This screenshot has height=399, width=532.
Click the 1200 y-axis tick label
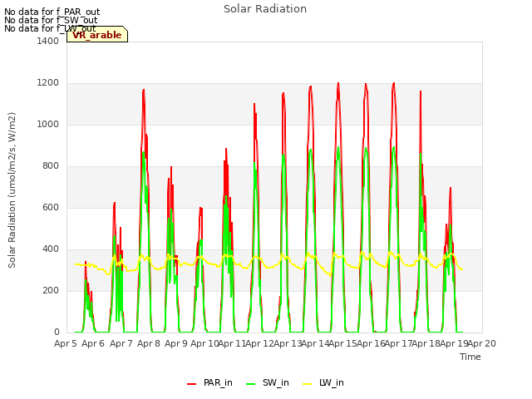tap(48, 83)
